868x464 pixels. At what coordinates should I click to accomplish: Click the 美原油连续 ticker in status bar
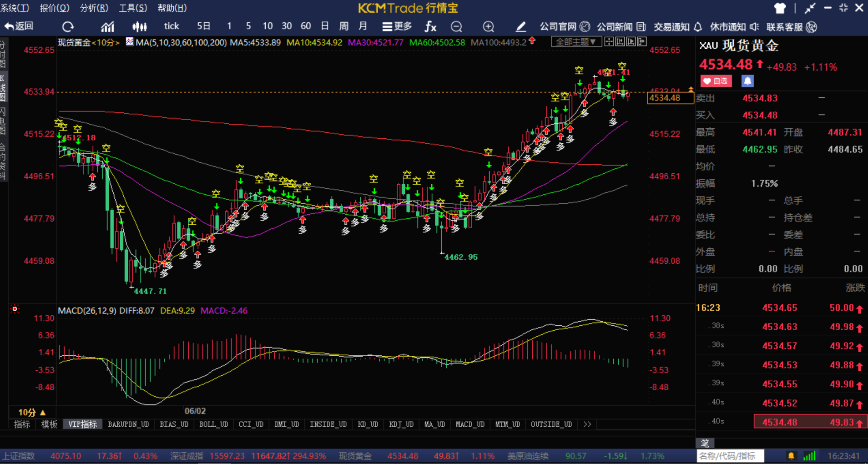528,456
